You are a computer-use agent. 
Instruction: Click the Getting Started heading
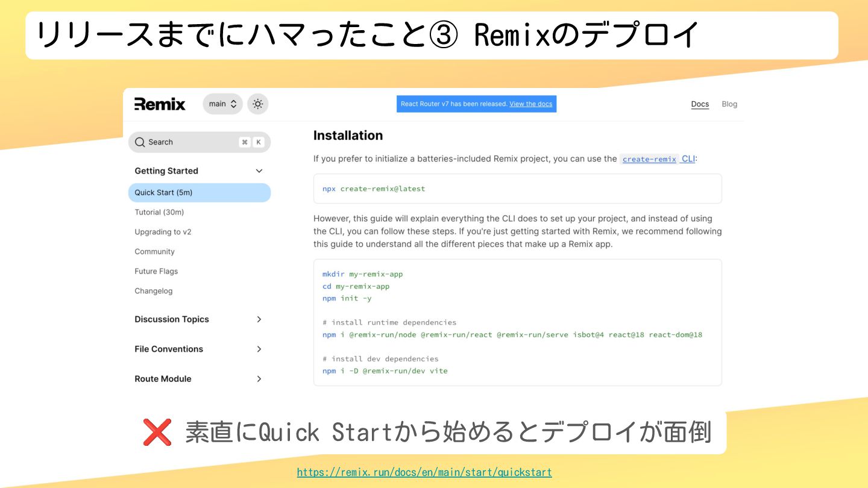coord(166,171)
